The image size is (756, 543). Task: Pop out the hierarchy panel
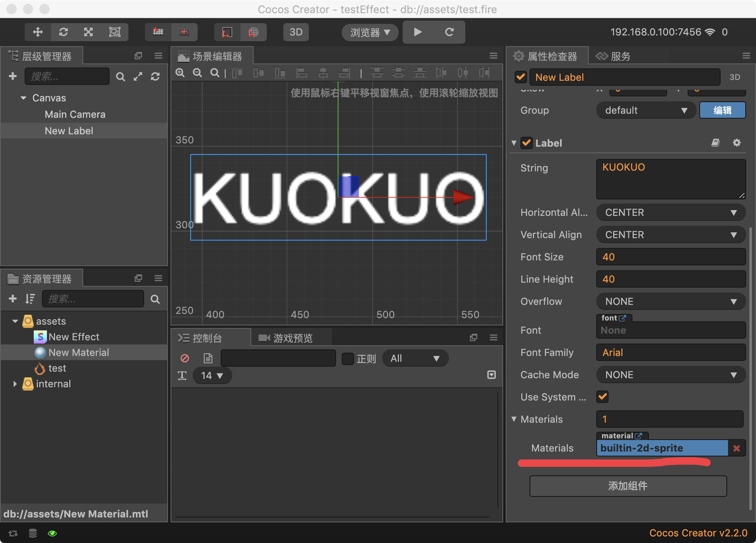[138, 56]
